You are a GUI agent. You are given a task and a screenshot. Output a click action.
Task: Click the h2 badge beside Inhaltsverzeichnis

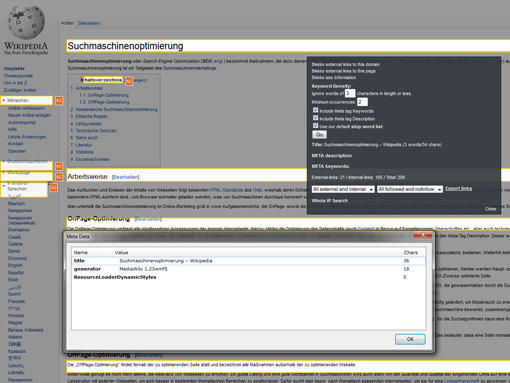click(x=129, y=81)
